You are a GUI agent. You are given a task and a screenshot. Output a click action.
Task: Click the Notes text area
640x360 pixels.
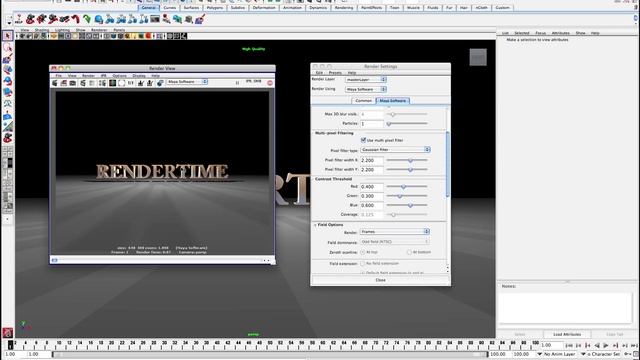tap(565, 308)
